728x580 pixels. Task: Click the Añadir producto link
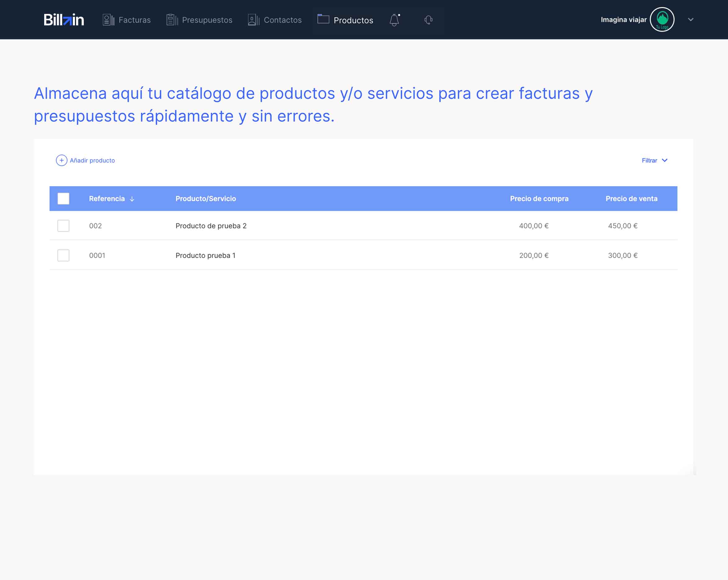(x=92, y=160)
